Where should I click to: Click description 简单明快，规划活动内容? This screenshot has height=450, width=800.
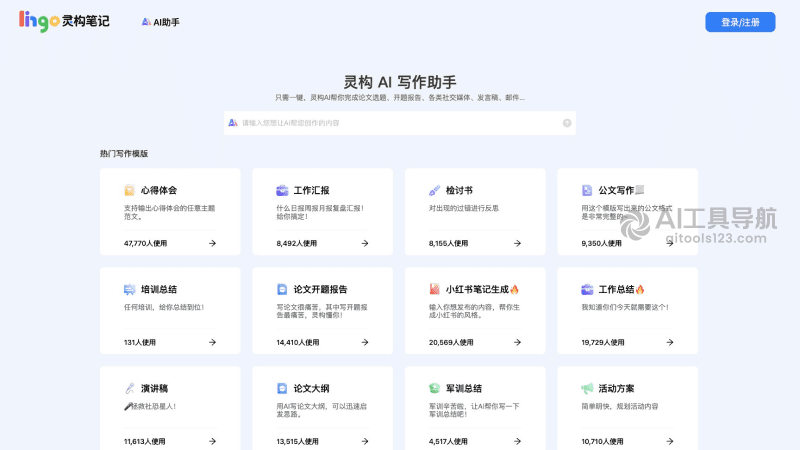(620, 406)
